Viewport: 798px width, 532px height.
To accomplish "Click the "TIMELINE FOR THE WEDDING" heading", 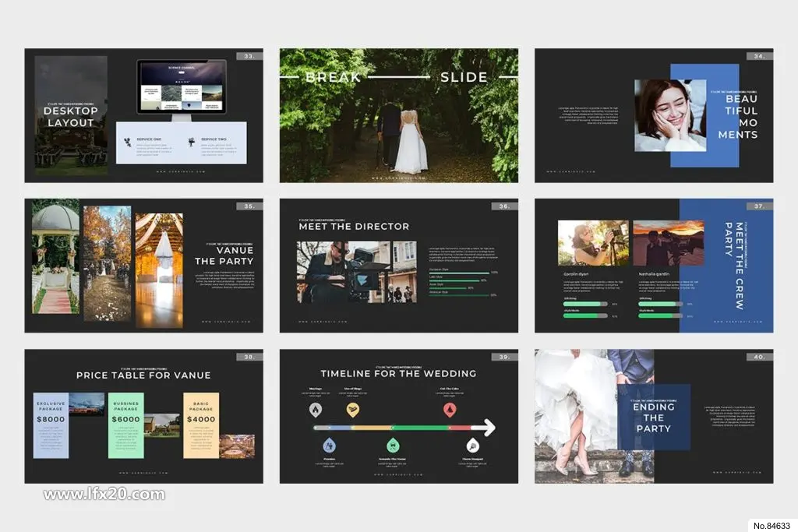I will pyautogui.click(x=398, y=373).
